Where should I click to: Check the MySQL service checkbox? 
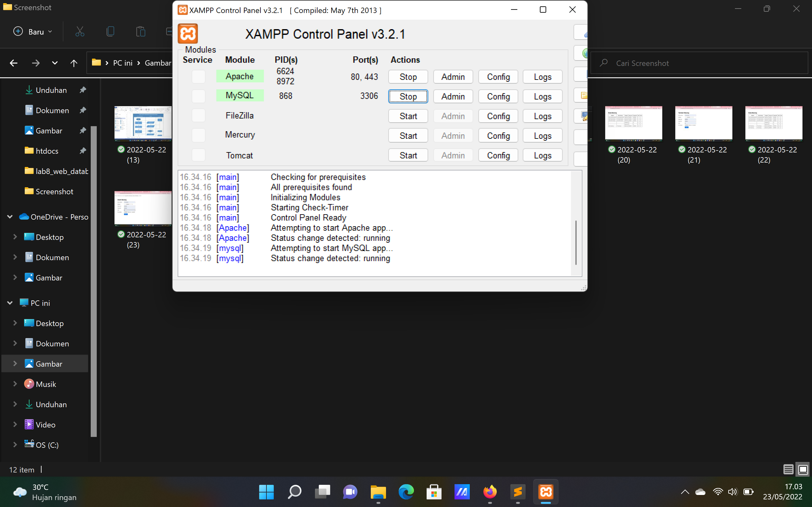pos(198,96)
